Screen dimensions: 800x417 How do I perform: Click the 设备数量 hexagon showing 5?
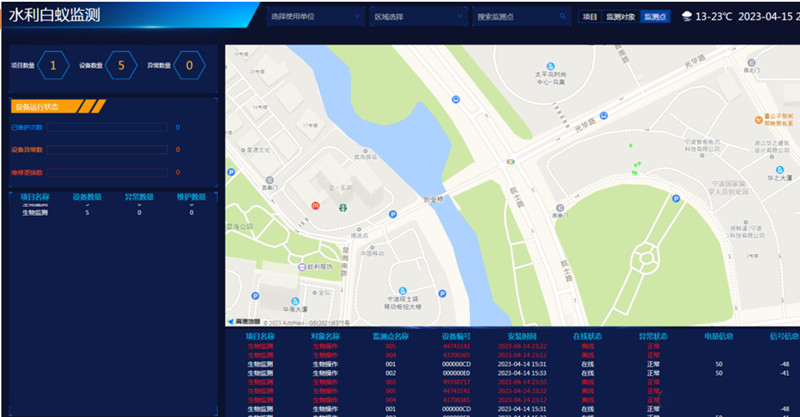click(121, 66)
